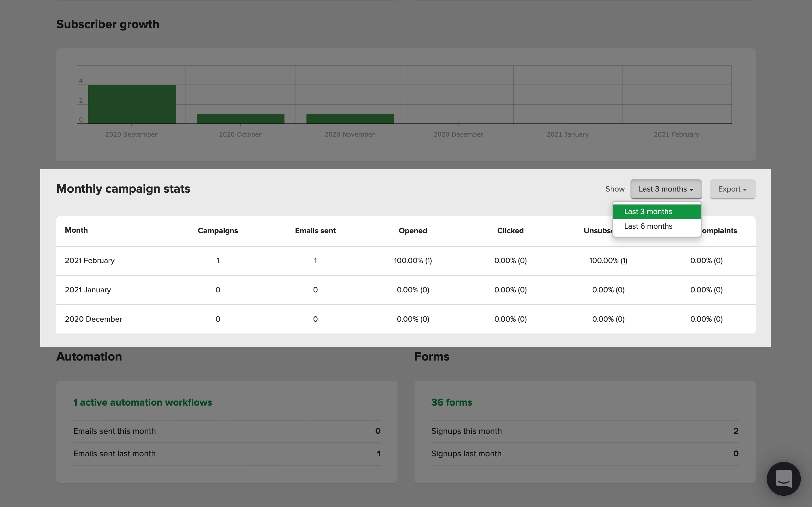Open 1 active automation workflows link
The image size is (812, 507).
coord(143,402)
